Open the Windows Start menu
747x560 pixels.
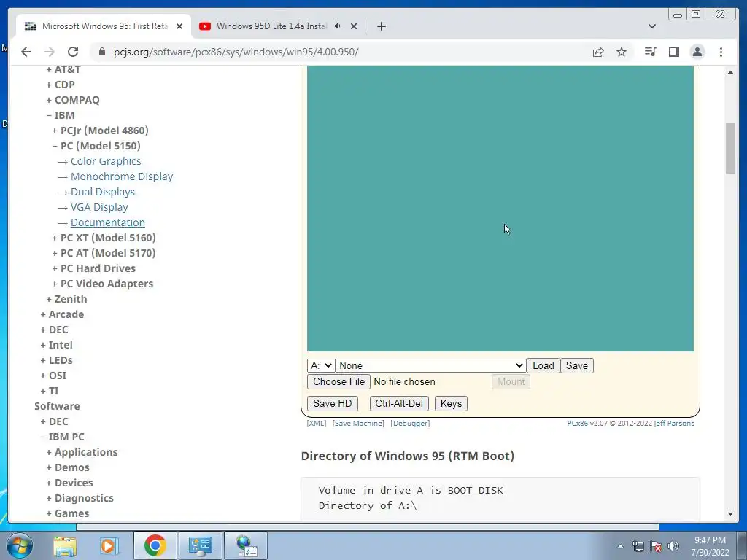point(20,545)
